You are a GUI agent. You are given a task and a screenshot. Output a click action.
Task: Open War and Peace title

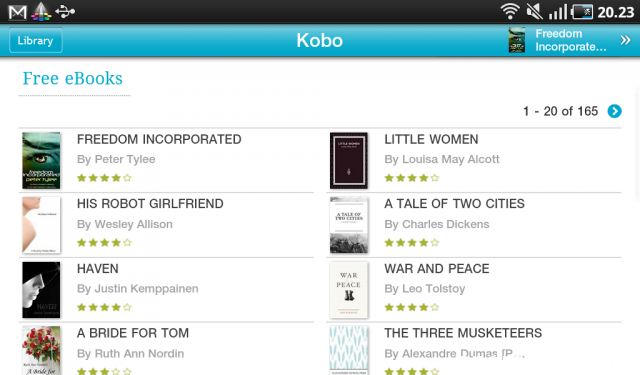[x=436, y=268]
